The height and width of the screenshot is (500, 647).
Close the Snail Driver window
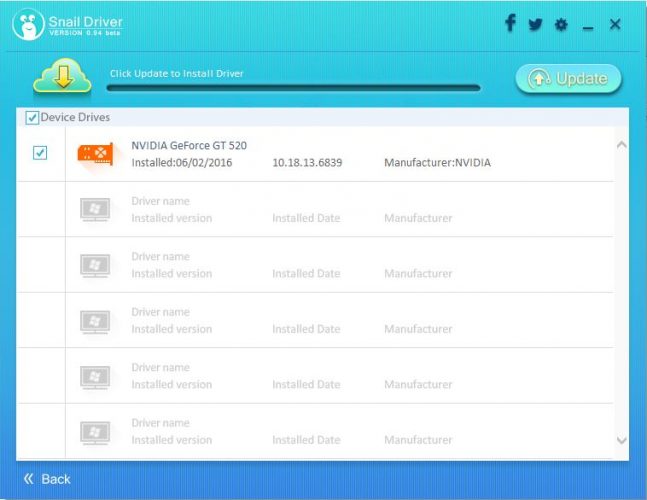[x=615, y=24]
